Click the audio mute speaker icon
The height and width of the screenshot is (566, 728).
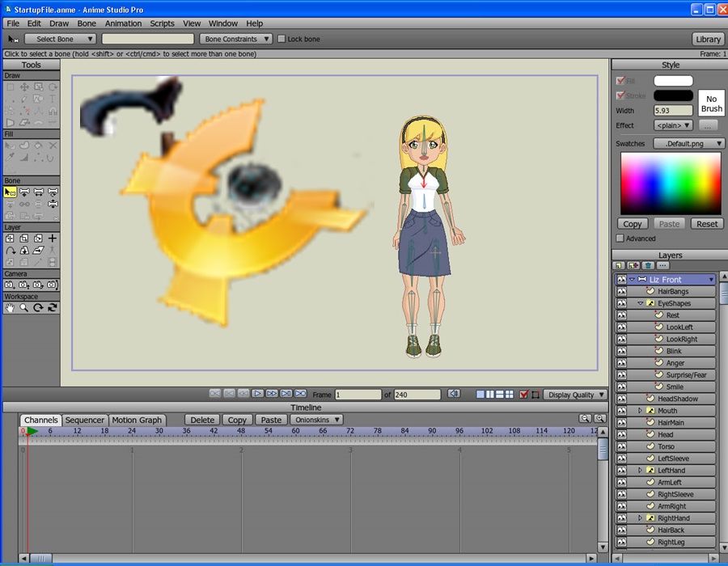pyautogui.click(x=454, y=394)
